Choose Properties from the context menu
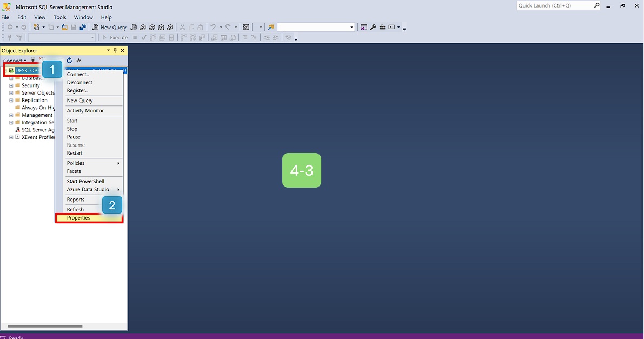Image resolution: width=644 pixels, height=339 pixels. (89, 218)
